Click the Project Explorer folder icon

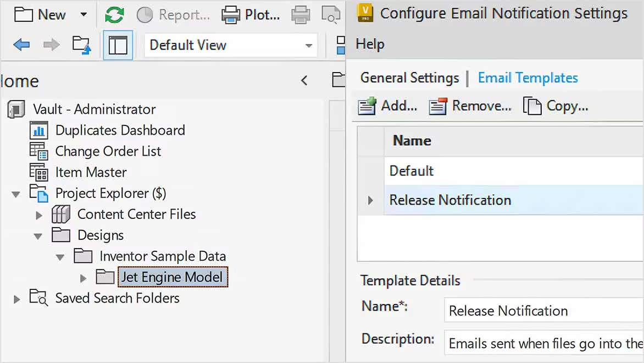click(39, 193)
